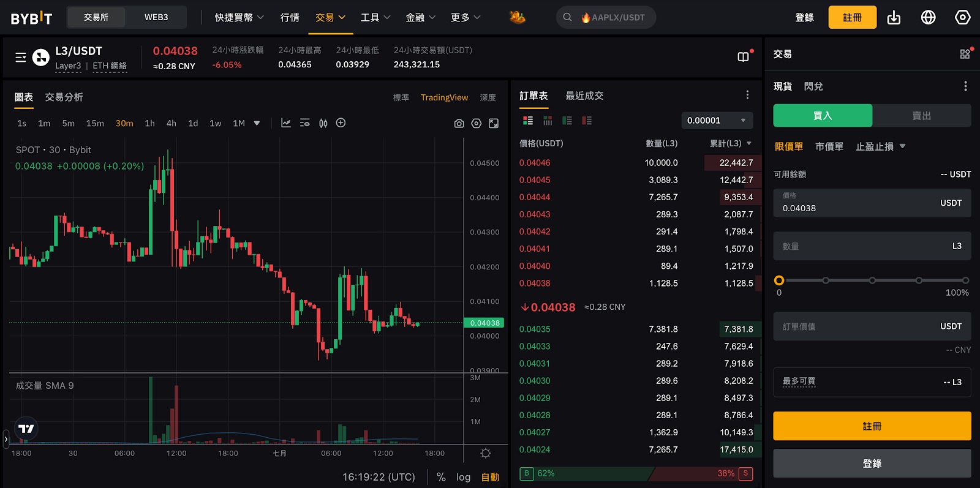Toggle percent scale on chart
This screenshot has height=488, width=980.
pyautogui.click(x=441, y=477)
